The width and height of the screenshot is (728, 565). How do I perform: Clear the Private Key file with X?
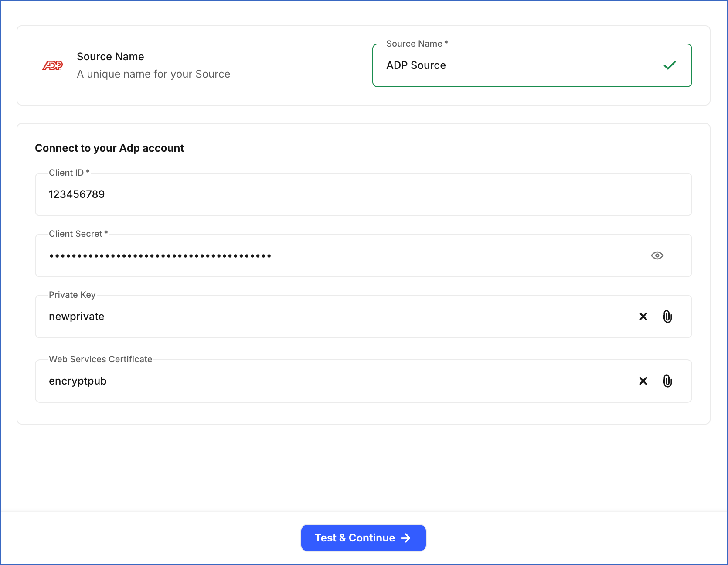(x=643, y=317)
